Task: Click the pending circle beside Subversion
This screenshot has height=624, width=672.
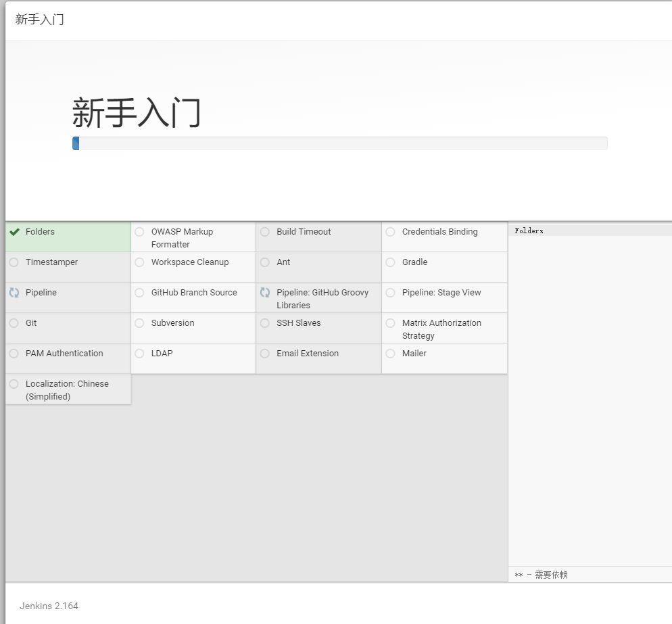Action: coord(139,323)
